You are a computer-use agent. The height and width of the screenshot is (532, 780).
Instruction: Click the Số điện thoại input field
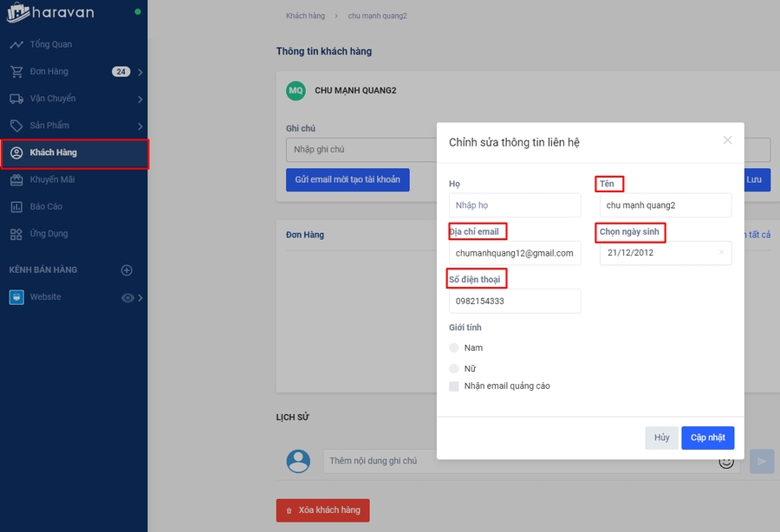coord(515,301)
